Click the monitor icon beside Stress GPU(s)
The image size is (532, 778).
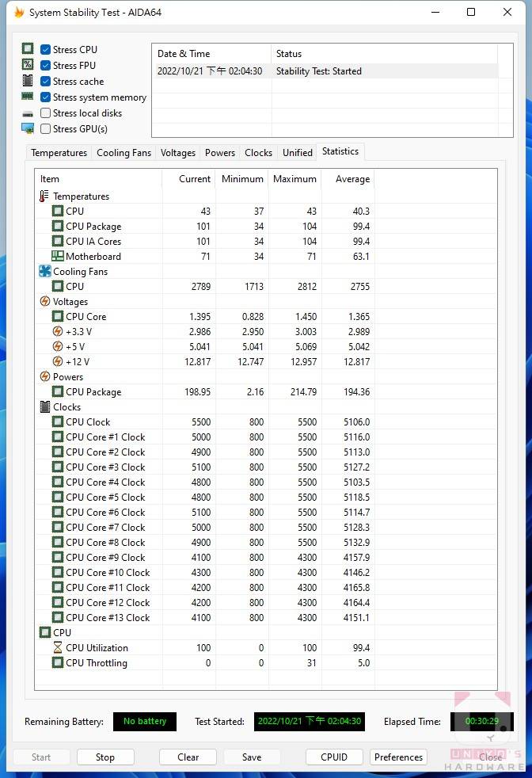pyautogui.click(x=28, y=128)
